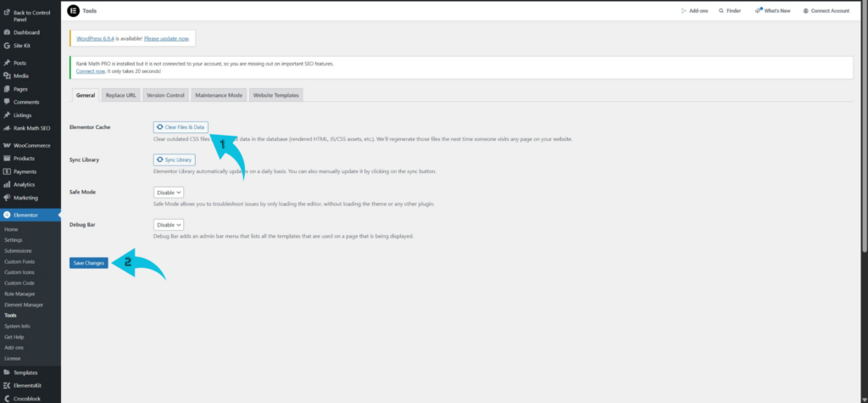Click the page vertical scrollbar
Image resolution: width=868 pixels, height=403 pixels.
(865, 125)
